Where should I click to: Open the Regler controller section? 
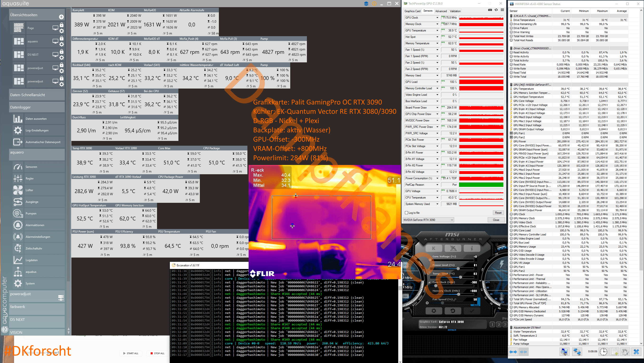pos(38,178)
